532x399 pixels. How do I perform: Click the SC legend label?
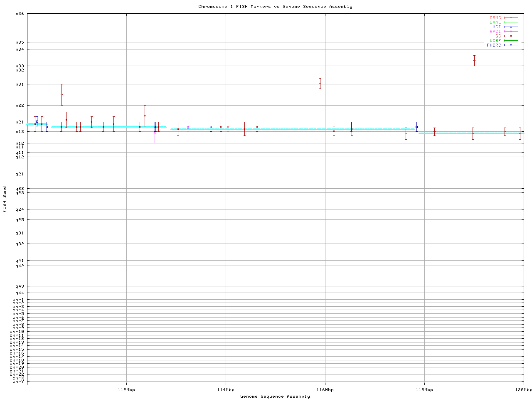click(498, 36)
